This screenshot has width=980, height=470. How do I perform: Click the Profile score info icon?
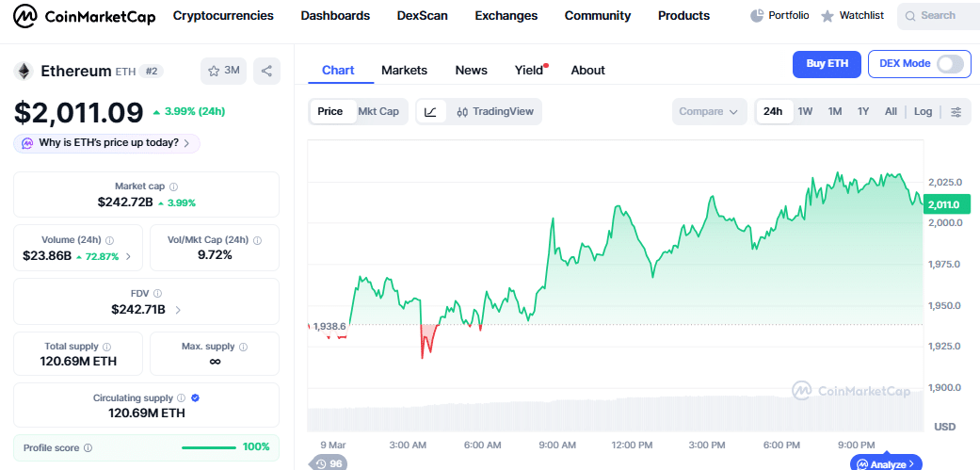(88, 447)
